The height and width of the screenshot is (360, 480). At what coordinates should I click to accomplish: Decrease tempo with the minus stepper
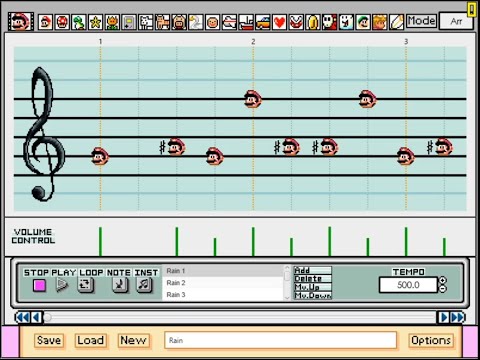tap(443, 289)
